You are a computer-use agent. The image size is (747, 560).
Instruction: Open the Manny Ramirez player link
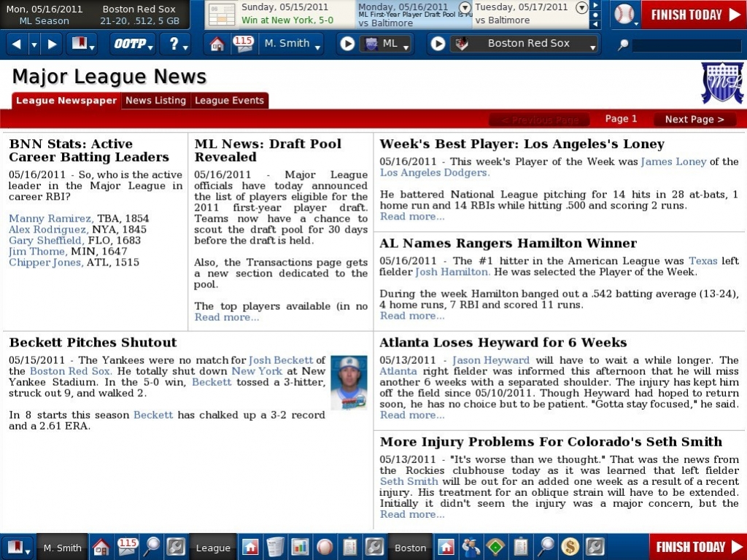point(50,219)
